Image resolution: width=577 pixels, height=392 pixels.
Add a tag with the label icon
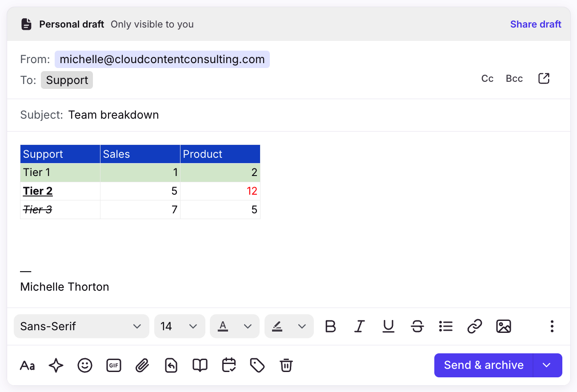pyautogui.click(x=257, y=365)
